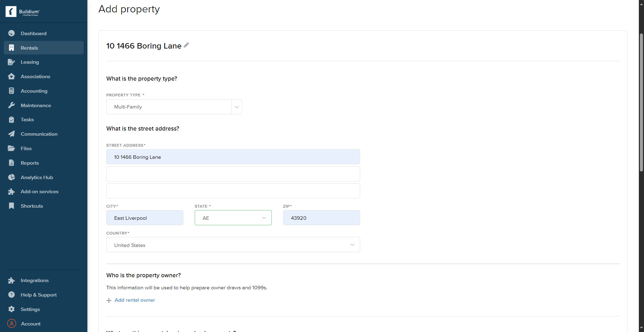Click the plus icon beside Add rental owner
Image resolution: width=644 pixels, height=332 pixels.
coord(109,300)
